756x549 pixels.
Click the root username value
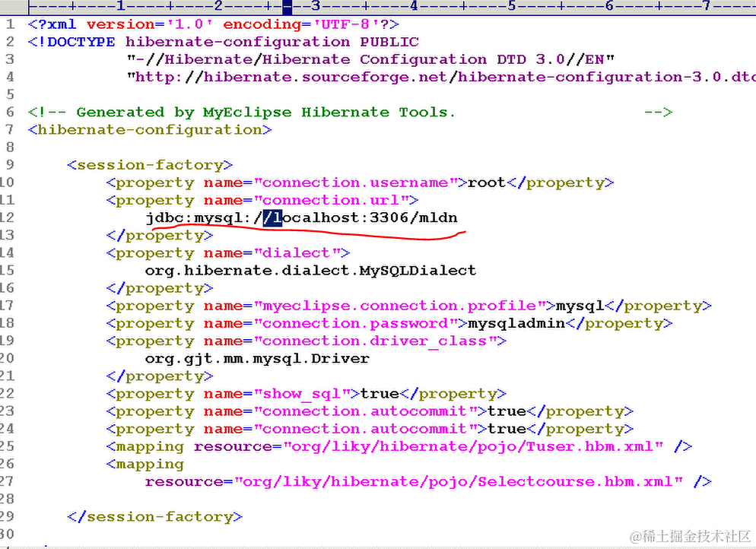[487, 182]
